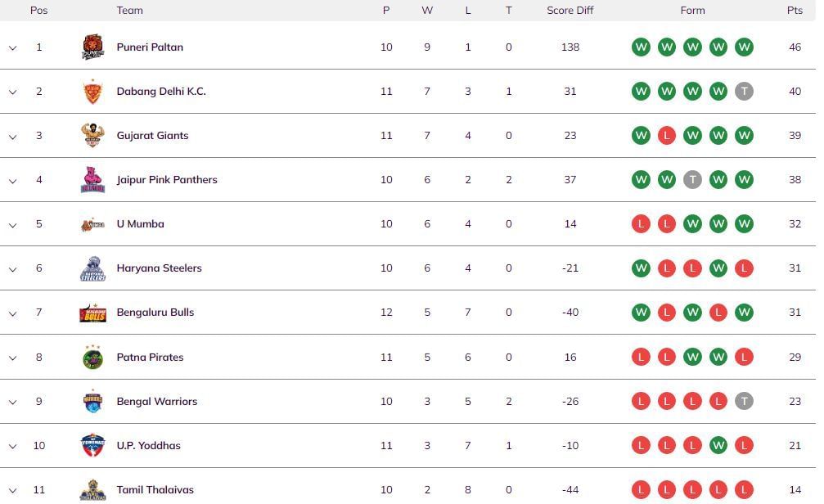Screen dimensions: 824x504
Task: Click Jaipur Pink Panthers' grey T form badge
Action: point(692,180)
